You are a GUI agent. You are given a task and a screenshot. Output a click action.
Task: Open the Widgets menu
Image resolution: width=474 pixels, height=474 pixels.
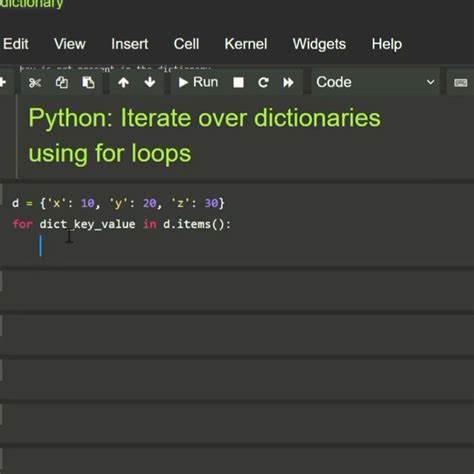pos(319,44)
